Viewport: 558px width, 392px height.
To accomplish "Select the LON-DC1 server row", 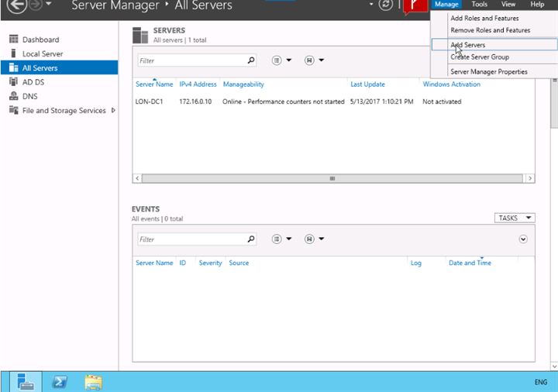I will pos(333,101).
